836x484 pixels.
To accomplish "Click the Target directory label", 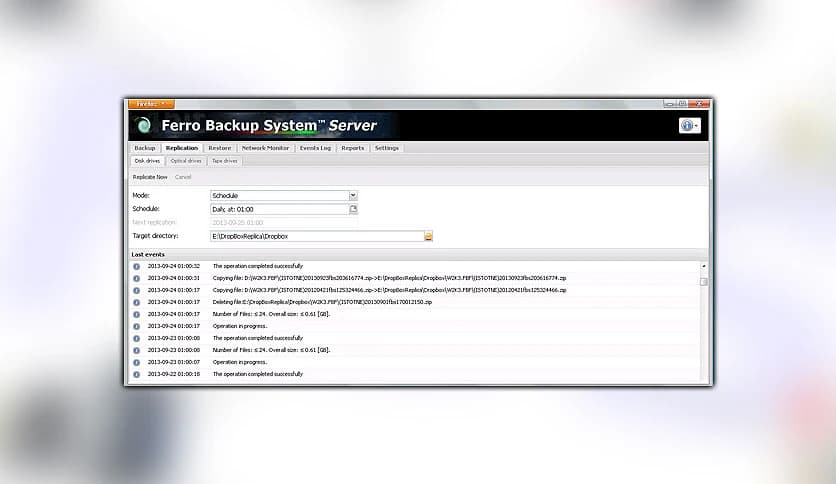I will click(x=155, y=236).
